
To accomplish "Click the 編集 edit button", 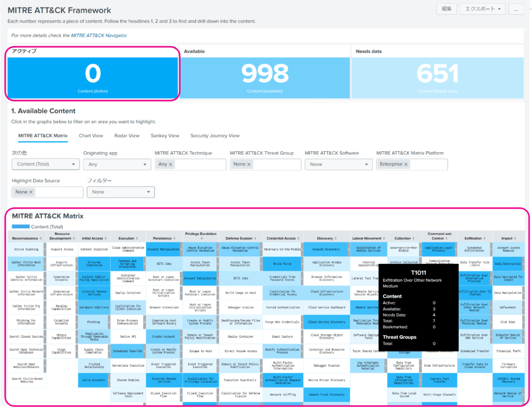I will coord(447,9).
